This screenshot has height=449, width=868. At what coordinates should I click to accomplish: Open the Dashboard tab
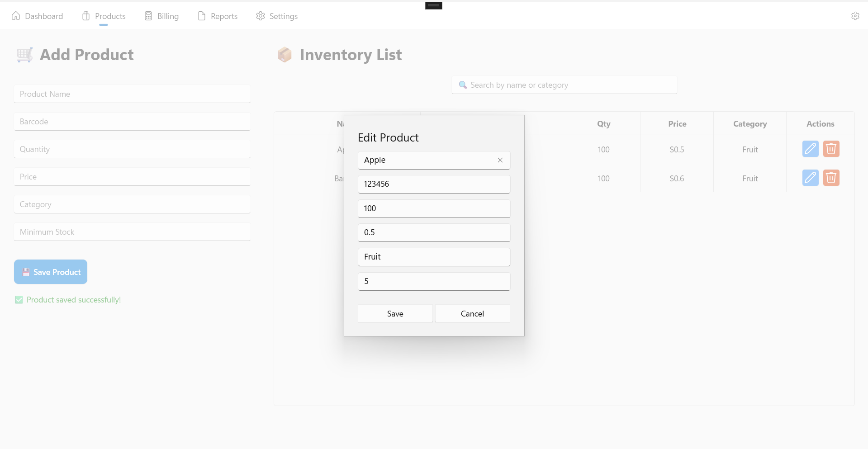point(37,16)
